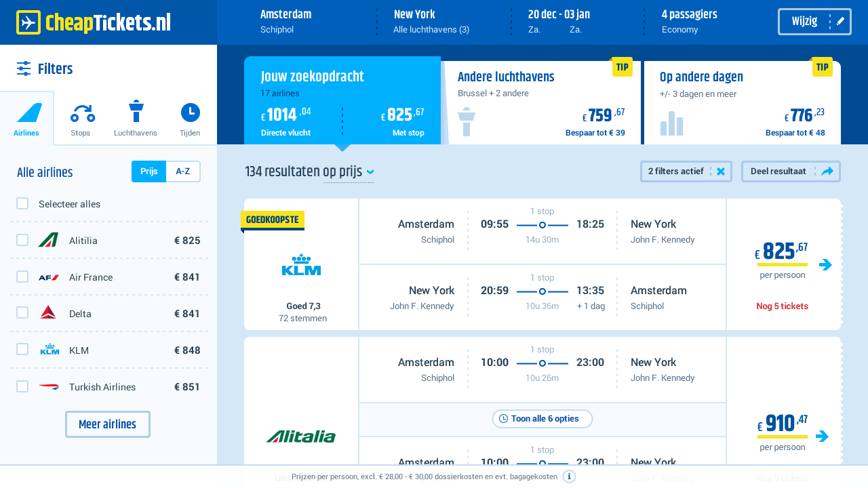
Task: Open the Tijden clock filter
Action: (x=190, y=113)
